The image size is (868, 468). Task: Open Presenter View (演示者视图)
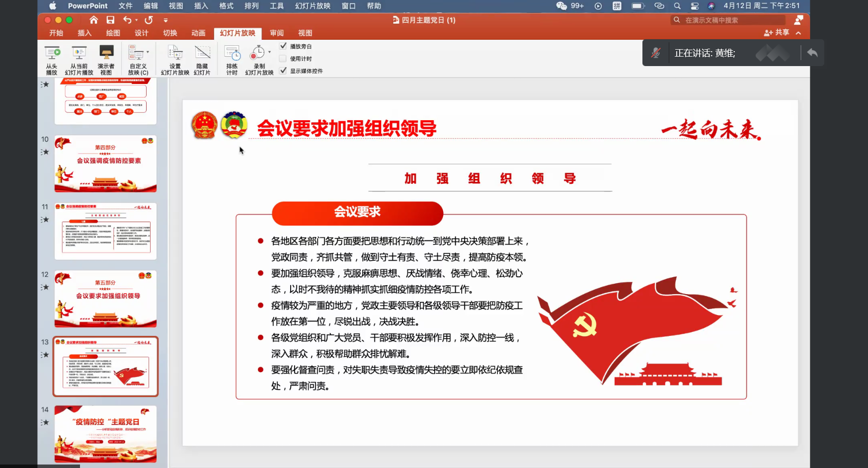106,54
